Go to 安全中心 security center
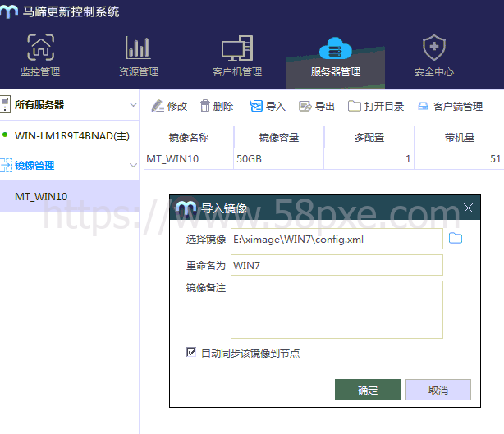 tap(434, 56)
